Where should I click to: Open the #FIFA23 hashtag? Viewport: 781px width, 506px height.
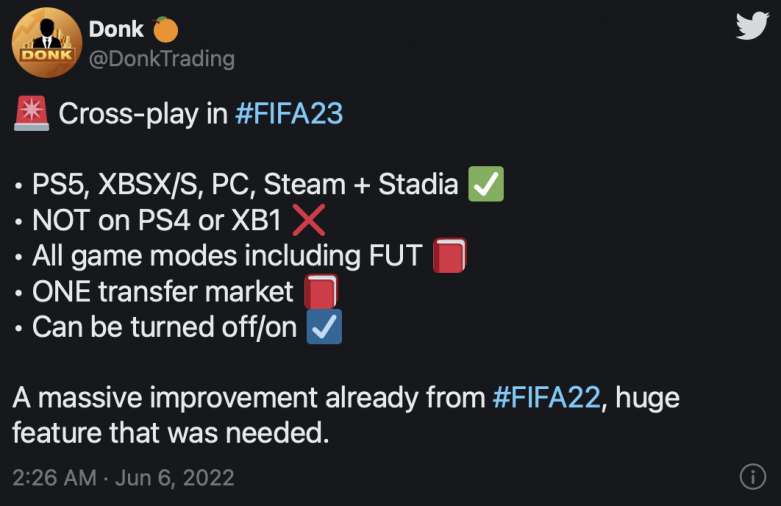point(289,113)
